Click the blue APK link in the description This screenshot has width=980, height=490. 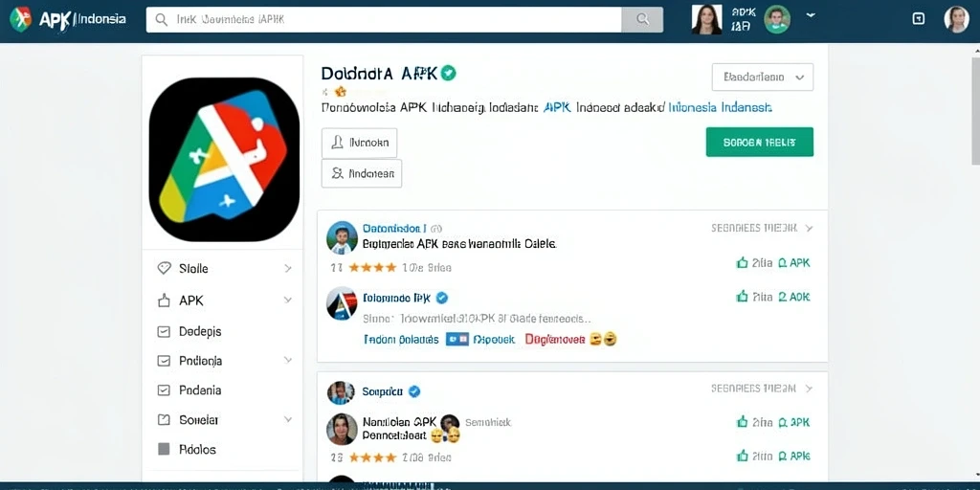[x=557, y=107]
